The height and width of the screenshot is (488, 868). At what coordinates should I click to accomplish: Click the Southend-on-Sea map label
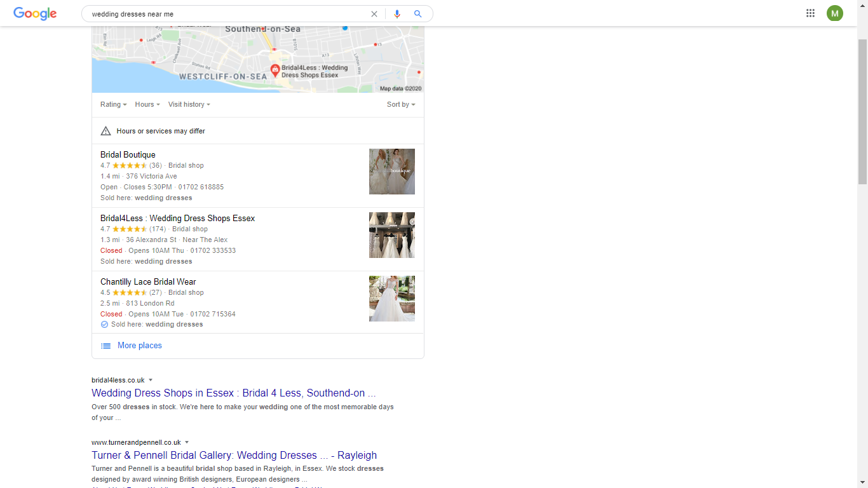click(x=263, y=29)
